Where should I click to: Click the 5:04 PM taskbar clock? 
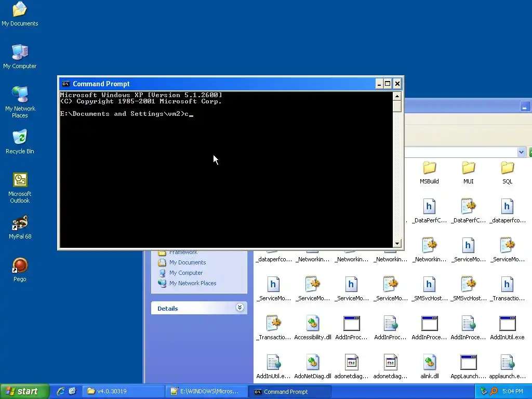512,391
